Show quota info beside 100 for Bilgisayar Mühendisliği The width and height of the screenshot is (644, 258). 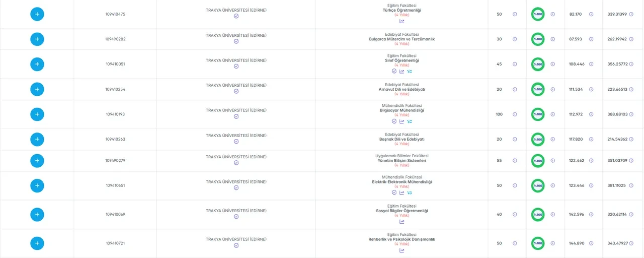click(x=515, y=114)
